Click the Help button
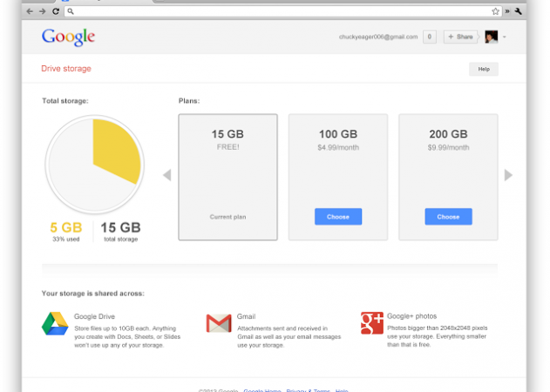The width and height of the screenshot is (550, 392). point(484,69)
